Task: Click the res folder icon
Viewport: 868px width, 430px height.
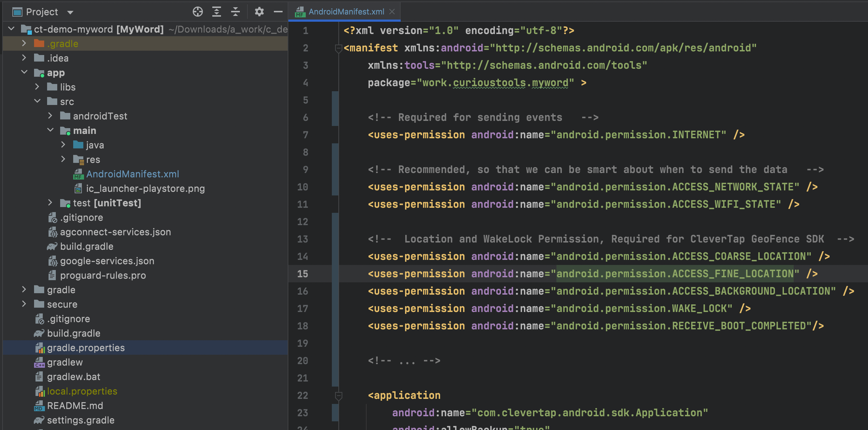Action: (78, 159)
